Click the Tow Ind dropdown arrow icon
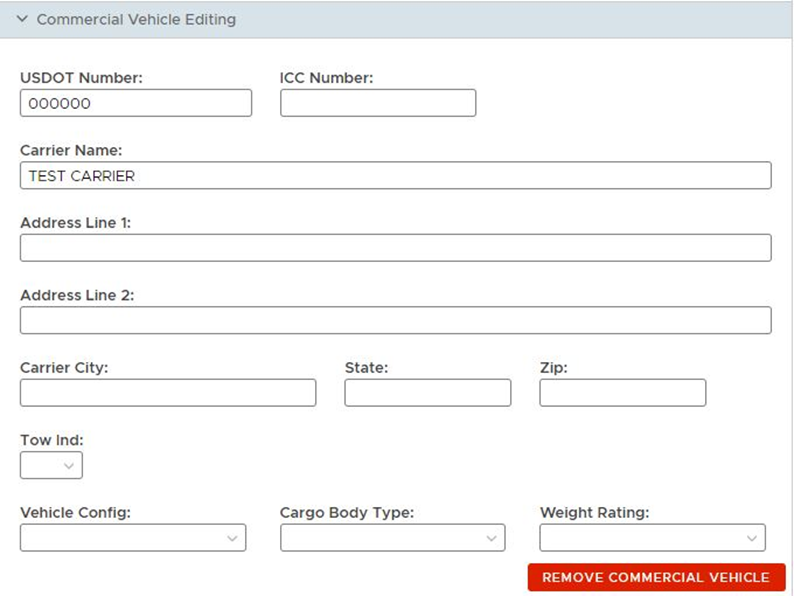The height and width of the screenshot is (596, 794). click(x=69, y=466)
